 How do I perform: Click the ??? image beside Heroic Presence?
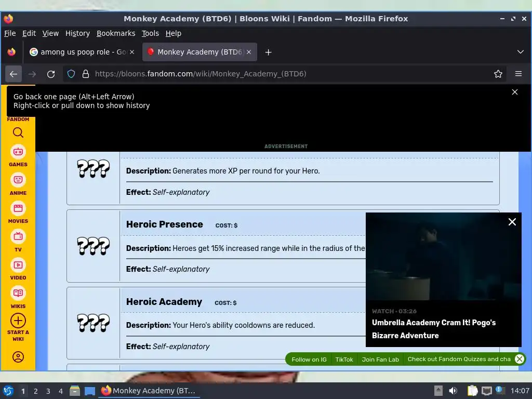pos(94,246)
